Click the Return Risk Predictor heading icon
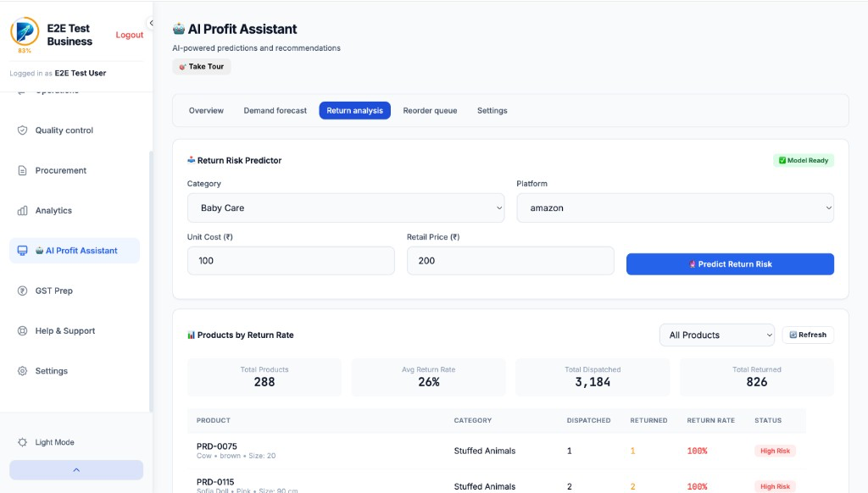Image resolution: width=868 pixels, height=493 pixels. click(x=191, y=160)
